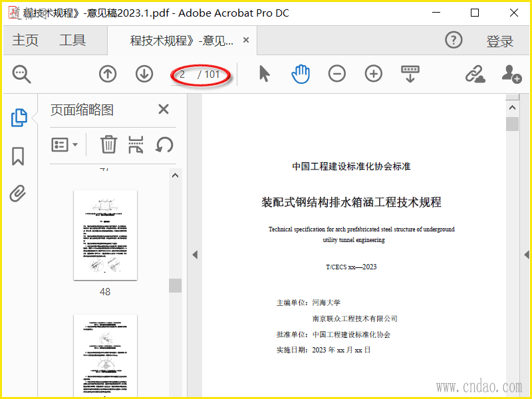Open thumbnail options dropdown menu
This screenshot has width=532, height=399.
[65, 145]
